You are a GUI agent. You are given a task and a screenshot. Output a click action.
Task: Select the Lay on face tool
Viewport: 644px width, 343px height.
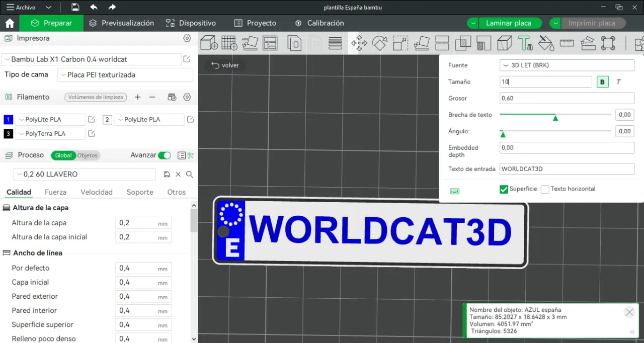tap(422, 43)
